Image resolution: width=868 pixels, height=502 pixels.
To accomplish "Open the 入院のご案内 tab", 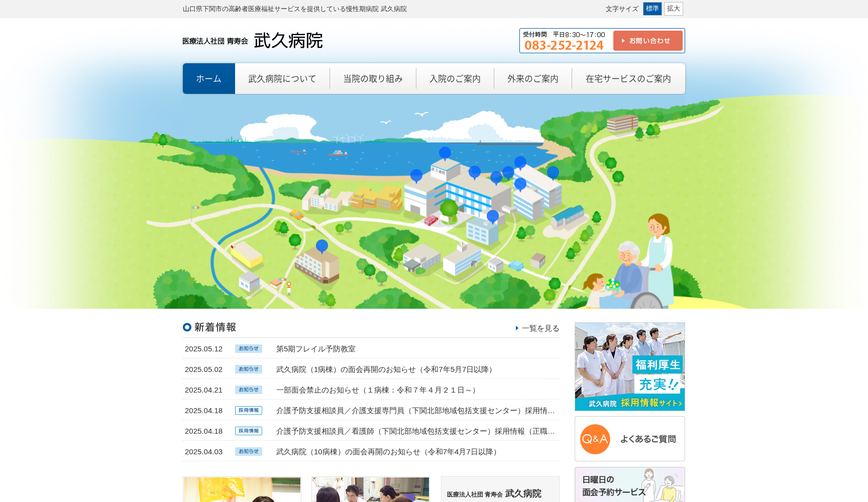I will (x=455, y=78).
